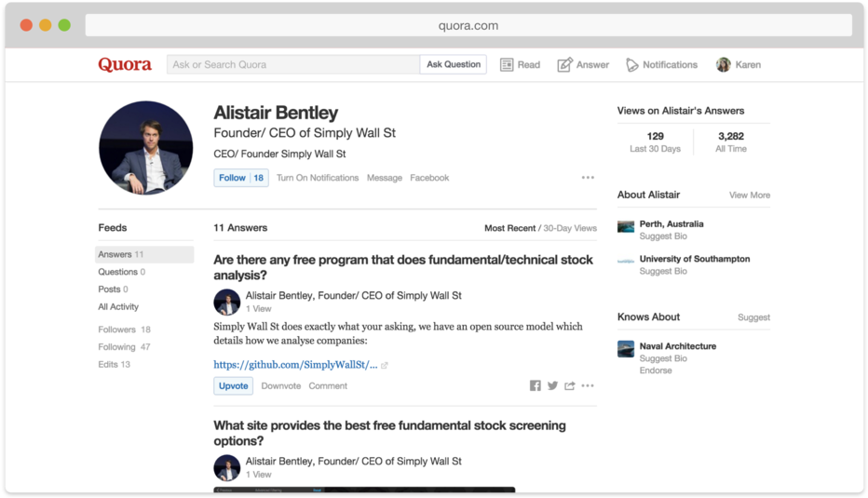Share first answer on Twitter icon
The height and width of the screenshot is (498, 868).
point(552,385)
